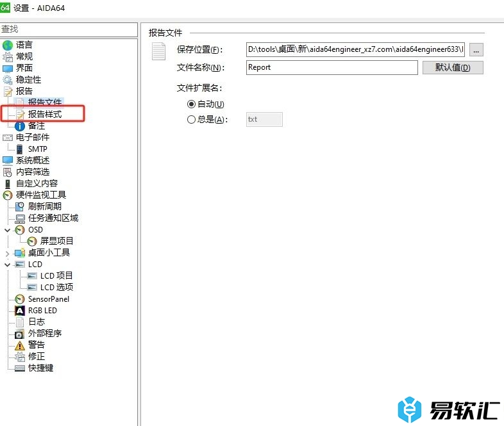The image size is (504, 426).
Task: Click the monitor icon beside 界面
Action: 8,69
